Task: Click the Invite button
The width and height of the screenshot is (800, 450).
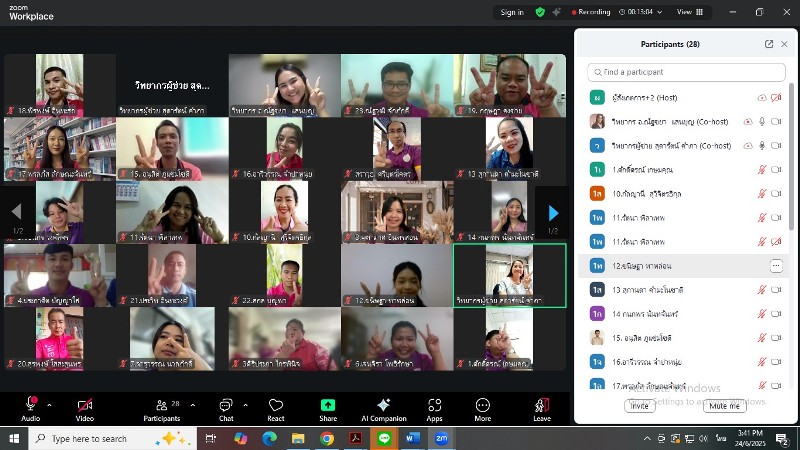Action: pos(639,406)
